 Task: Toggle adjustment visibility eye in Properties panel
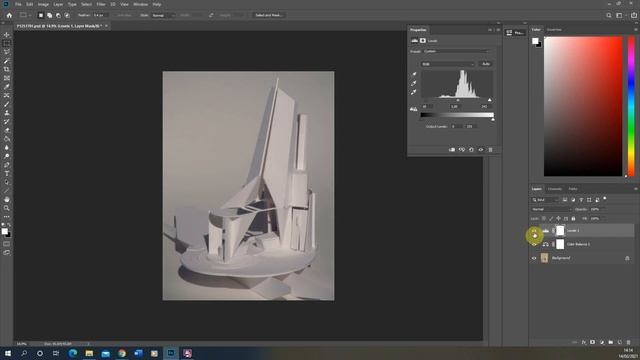click(481, 150)
